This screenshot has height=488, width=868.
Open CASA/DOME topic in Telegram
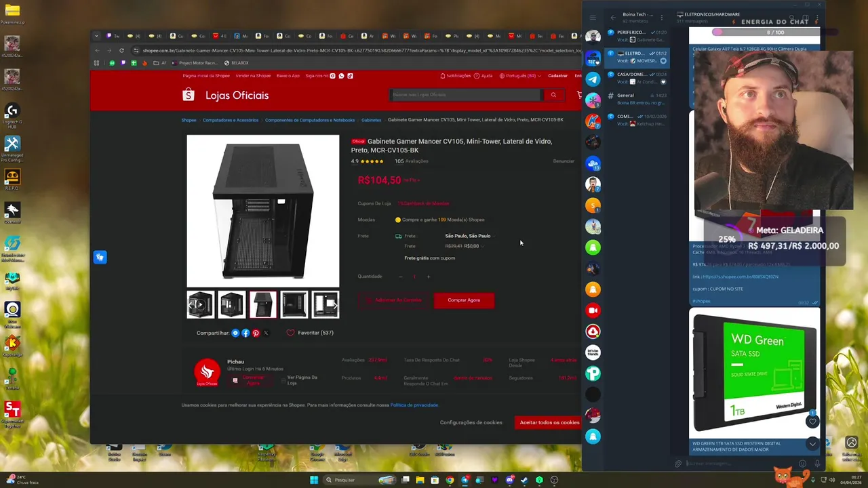coord(637,78)
